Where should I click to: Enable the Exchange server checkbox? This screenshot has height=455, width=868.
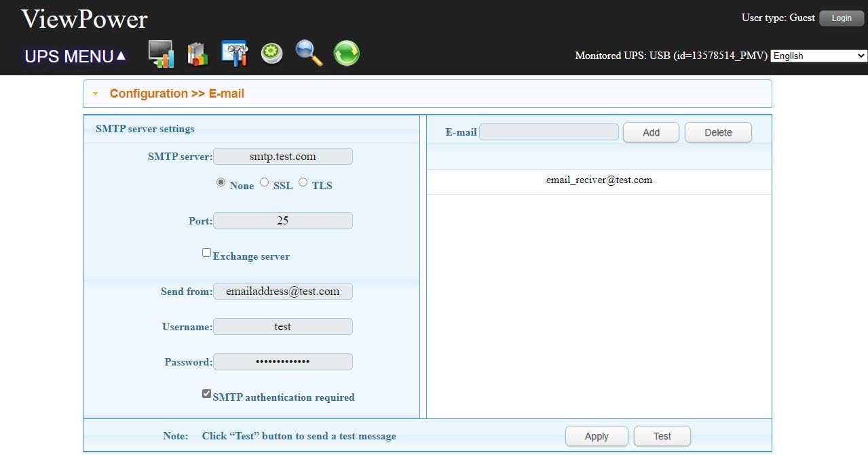[206, 253]
